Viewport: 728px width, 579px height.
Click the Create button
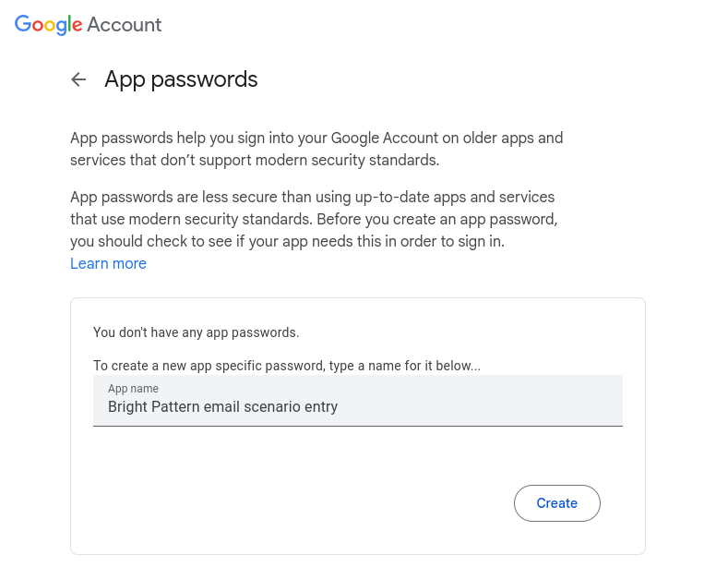coord(556,503)
